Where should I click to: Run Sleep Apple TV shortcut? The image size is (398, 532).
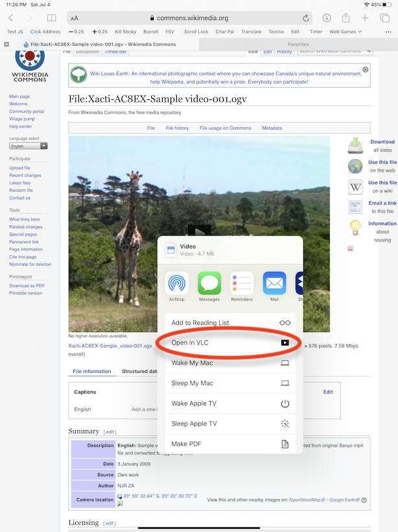[x=230, y=424]
